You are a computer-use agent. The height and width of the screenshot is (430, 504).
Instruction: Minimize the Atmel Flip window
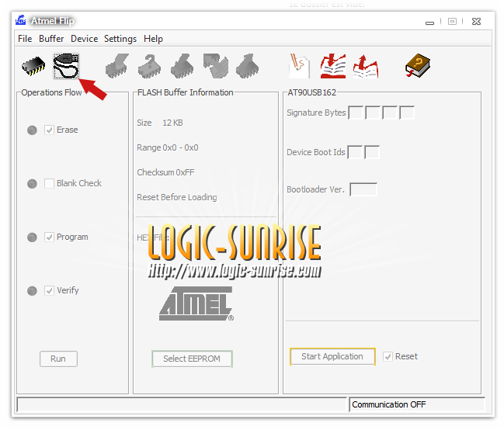point(429,22)
